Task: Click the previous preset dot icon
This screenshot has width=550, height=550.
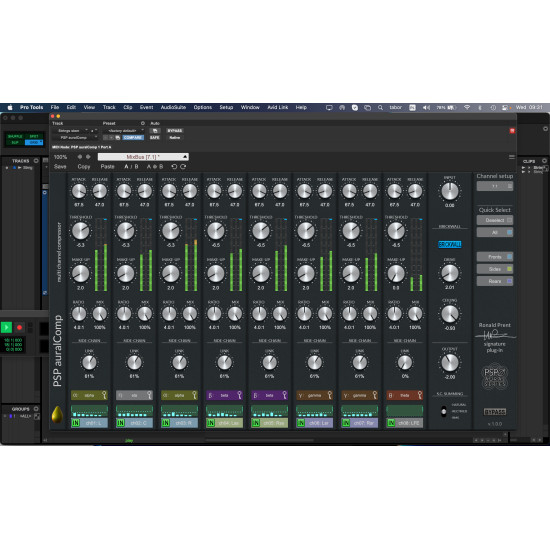Action: pos(80,157)
